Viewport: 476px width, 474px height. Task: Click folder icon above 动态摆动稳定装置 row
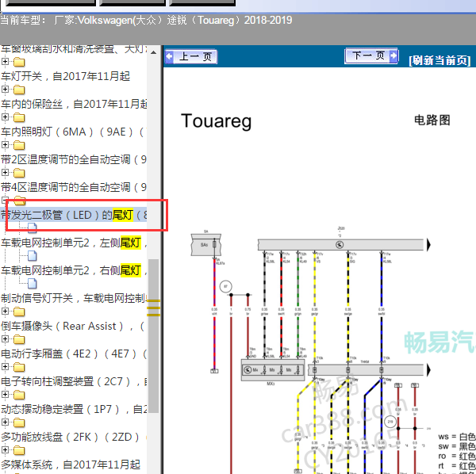[19, 395]
